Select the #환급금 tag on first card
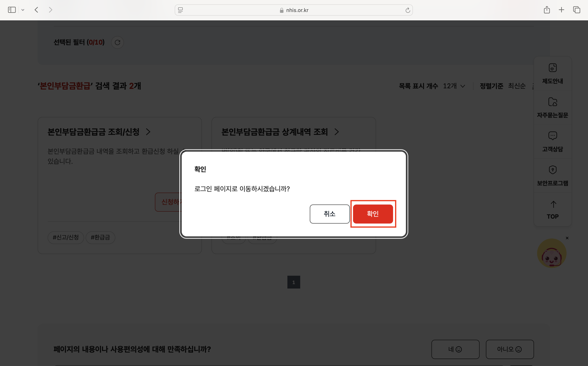The width and height of the screenshot is (588, 366). [100, 237]
